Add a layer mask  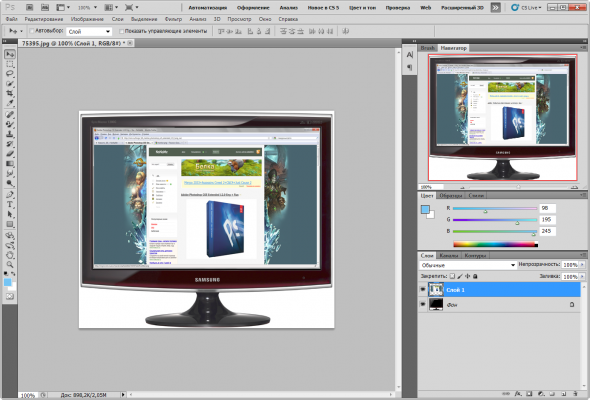tap(529, 394)
